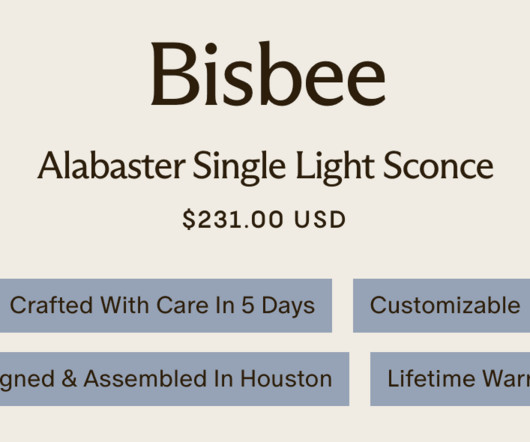Select the Alabaster Single Light Sconce subtitle
Image resolution: width=530 pixels, height=442 pixels.
[265, 167]
